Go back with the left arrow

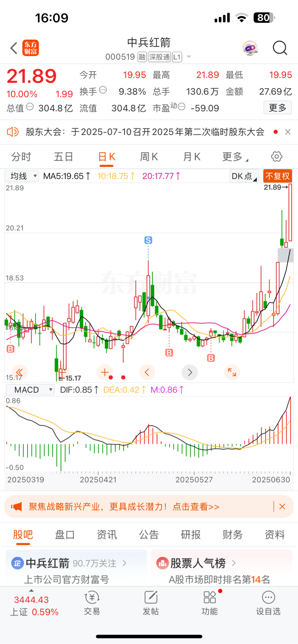coord(14,48)
